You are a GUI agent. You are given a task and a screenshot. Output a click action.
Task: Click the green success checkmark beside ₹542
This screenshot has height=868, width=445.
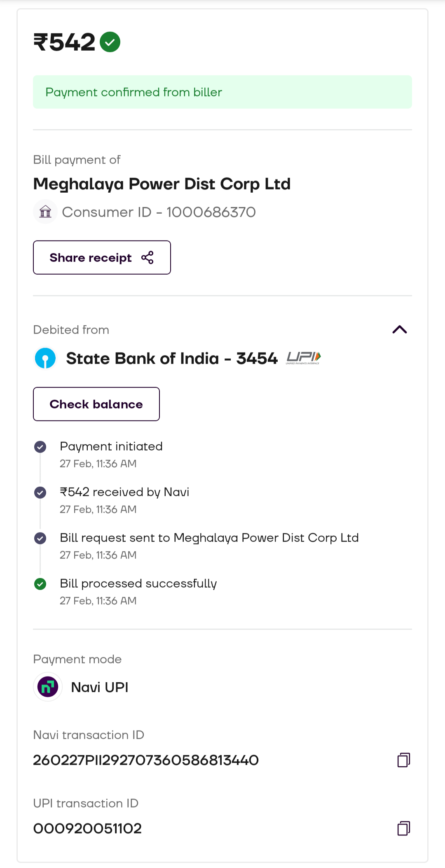(x=110, y=42)
